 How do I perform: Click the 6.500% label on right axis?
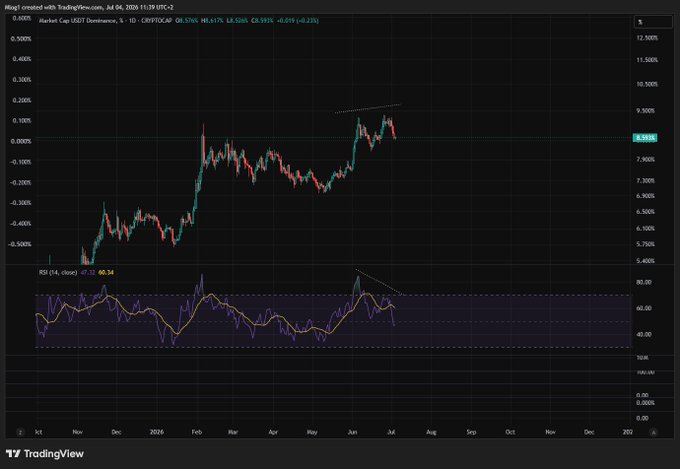(x=646, y=212)
